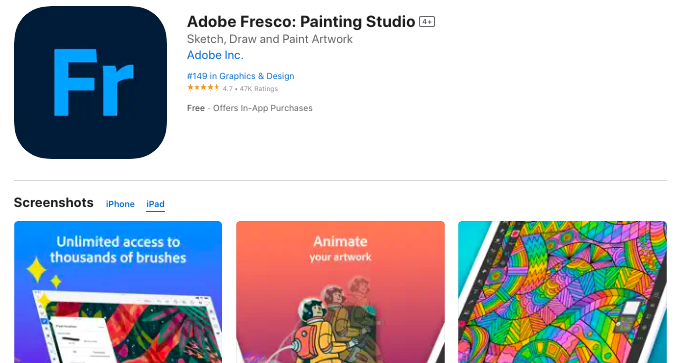Click the small yellow sparkle diamond
Viewport: 683px width, 363px height.
click(x=56, y=282)
